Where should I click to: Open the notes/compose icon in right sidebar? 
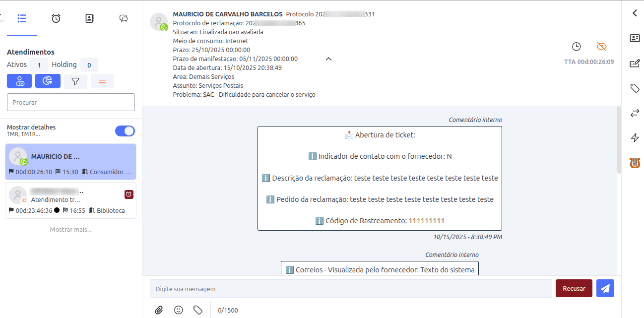635,63
